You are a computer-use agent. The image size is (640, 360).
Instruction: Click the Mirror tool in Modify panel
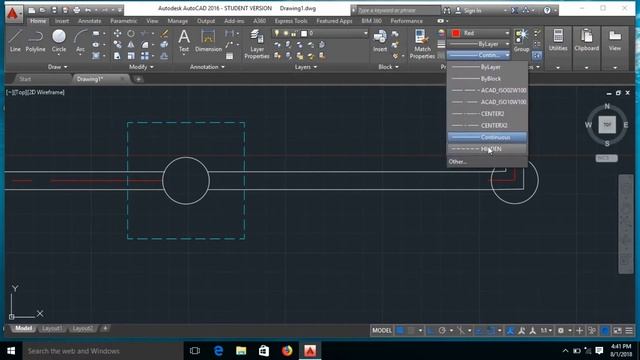131,44
